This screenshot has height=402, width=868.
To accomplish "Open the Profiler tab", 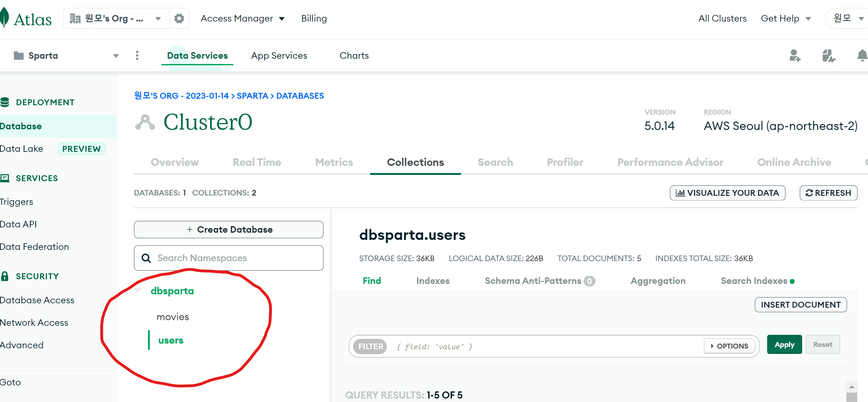I will [x=565, y=162].
